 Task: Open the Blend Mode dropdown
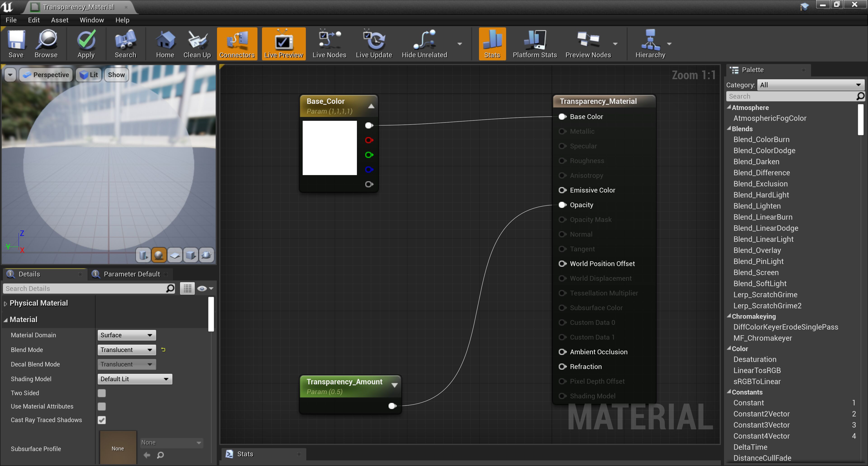click(126, 350)
